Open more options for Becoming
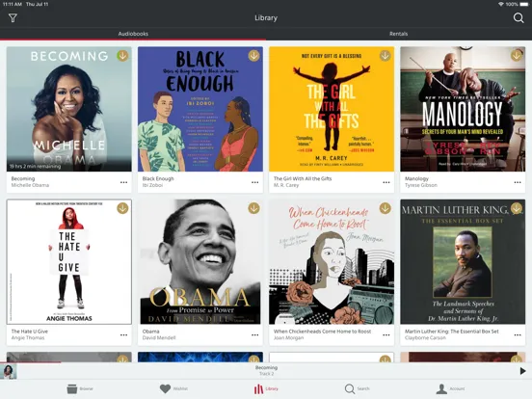 [123, 182]
